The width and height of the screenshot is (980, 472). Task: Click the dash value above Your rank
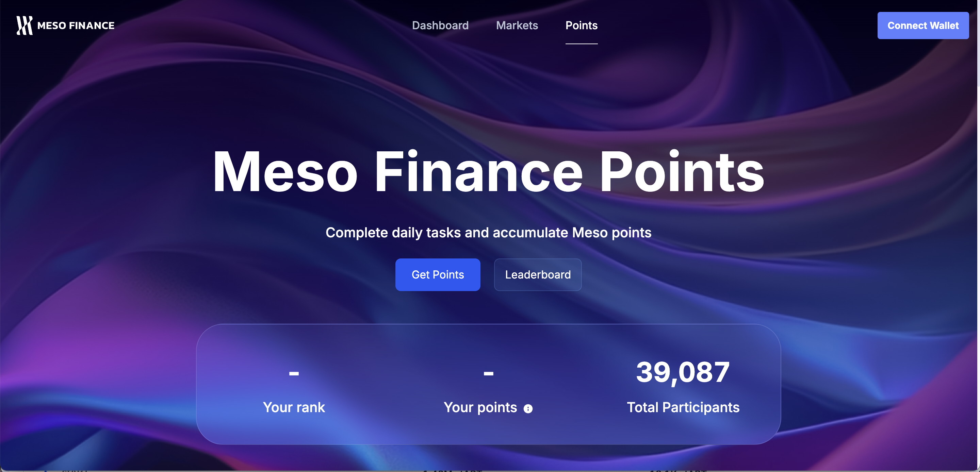[x=294, y=373]
